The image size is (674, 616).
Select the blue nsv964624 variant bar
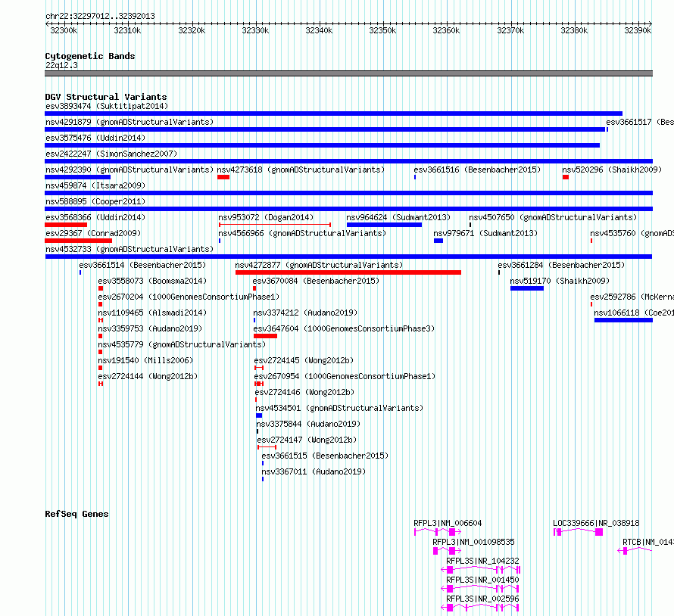click(x=384, y=225)
